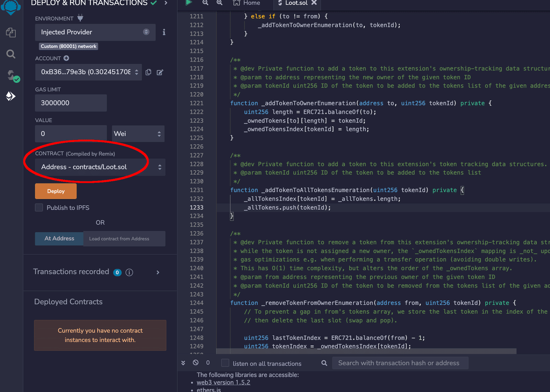The height and width of the screenshot is (392, 550).
Task: Open the account address dropdown
Action: pyautogui.click(x=88, y=72)
